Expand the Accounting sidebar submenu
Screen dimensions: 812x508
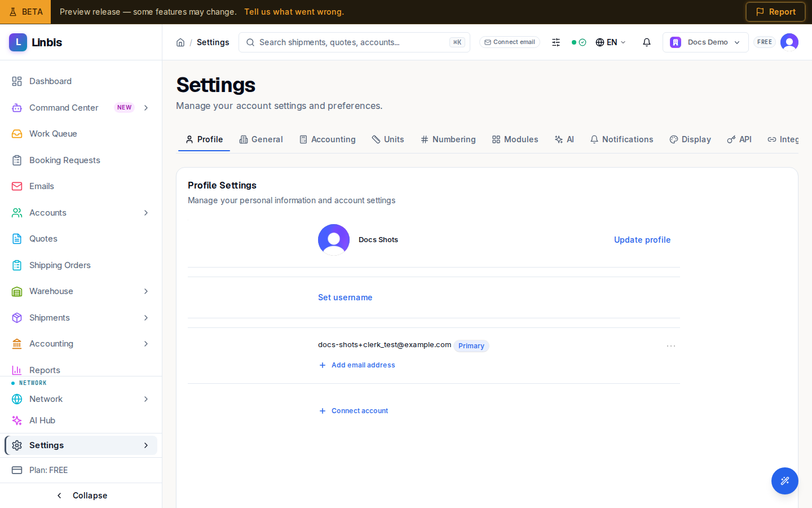146,344
